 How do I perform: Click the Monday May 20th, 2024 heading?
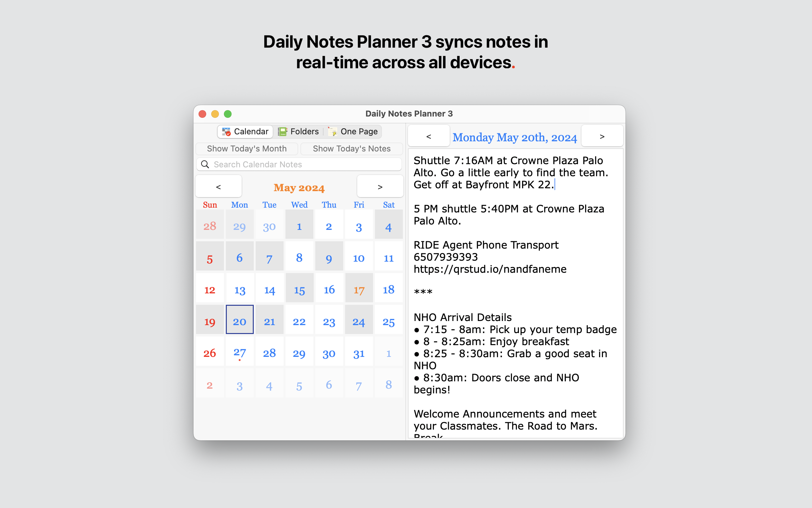click(515, 137)
